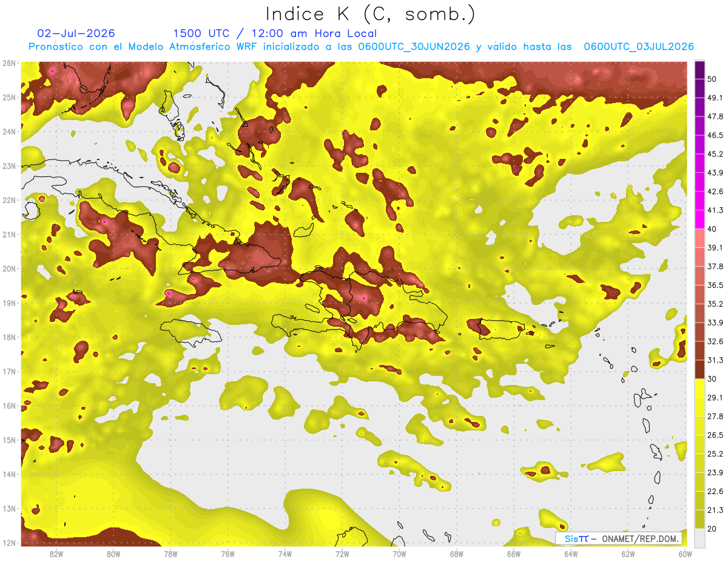Click the '12N' latitude axis label
The height and width of the screenshot is (562, 728).
click(x=9, y=543)
